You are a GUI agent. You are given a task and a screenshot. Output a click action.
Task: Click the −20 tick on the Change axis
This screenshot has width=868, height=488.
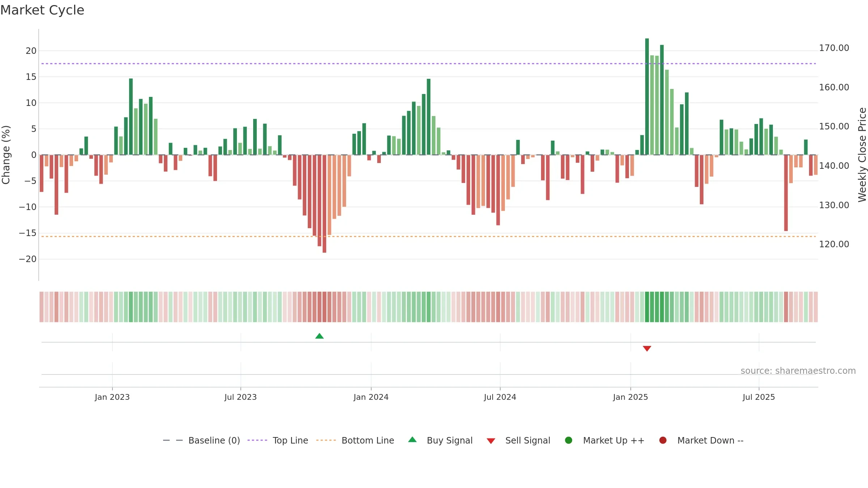pos(28,259)
